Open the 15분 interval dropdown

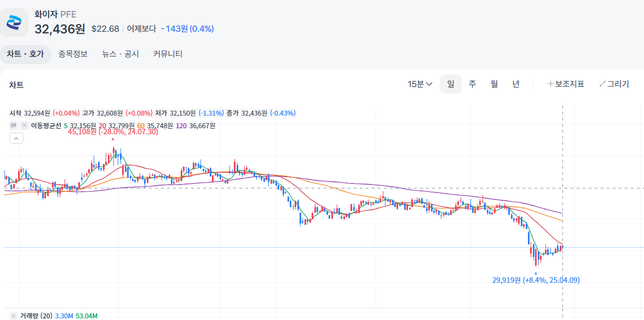[x=419, y=84]
